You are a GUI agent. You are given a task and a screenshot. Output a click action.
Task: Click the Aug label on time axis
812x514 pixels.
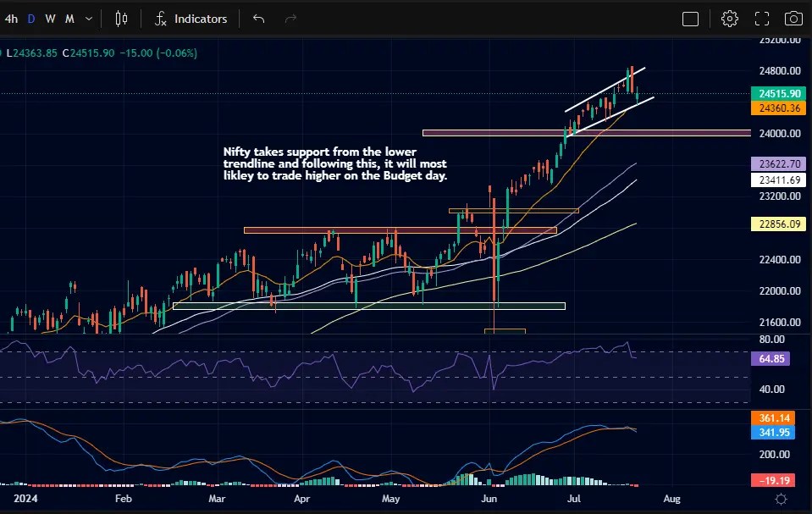click(671, 499)
